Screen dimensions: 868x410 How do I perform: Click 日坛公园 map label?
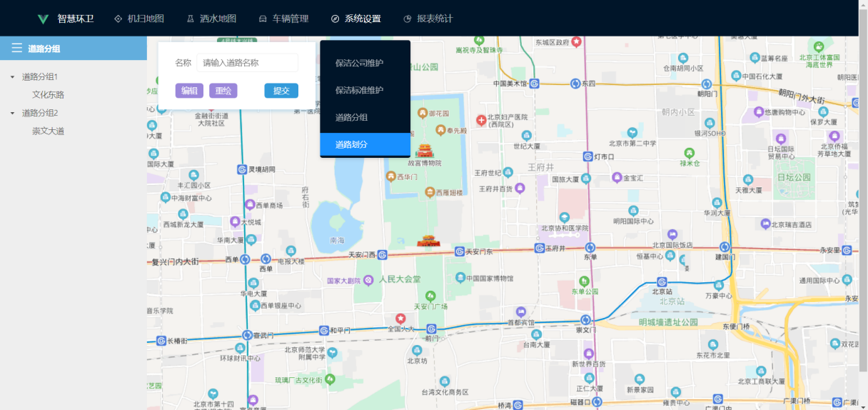[794, 176]
